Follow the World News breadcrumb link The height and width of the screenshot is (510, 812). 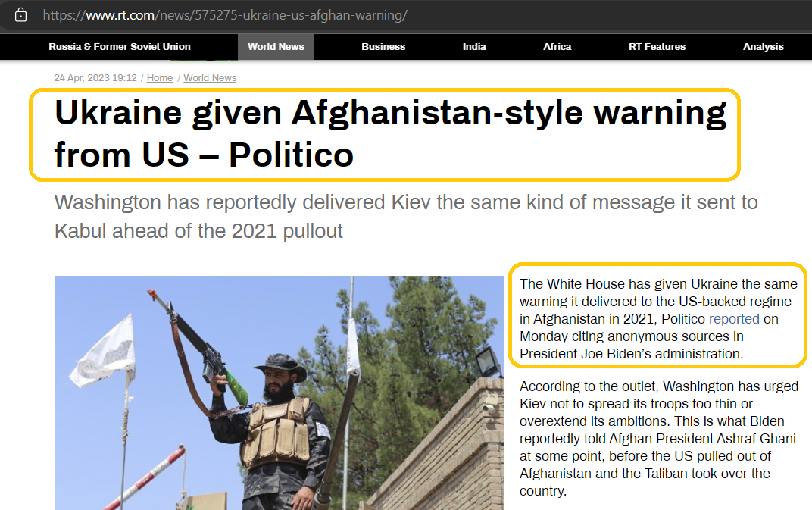pos(210,78)
